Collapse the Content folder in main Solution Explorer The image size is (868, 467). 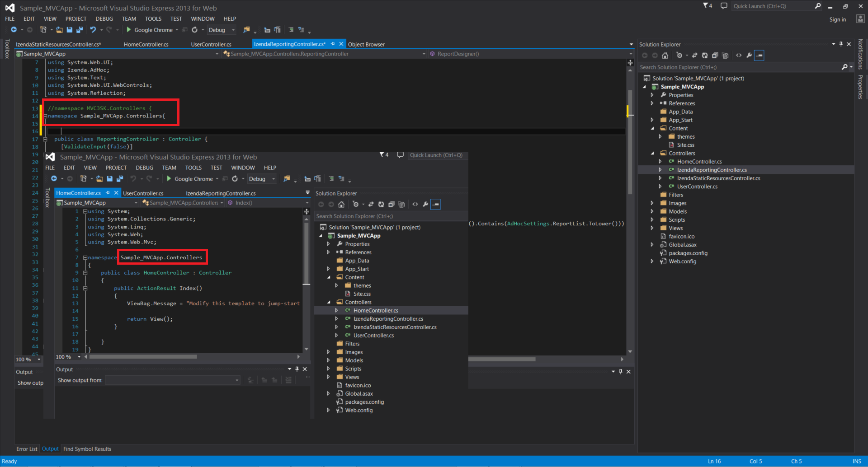coord(652,128)
